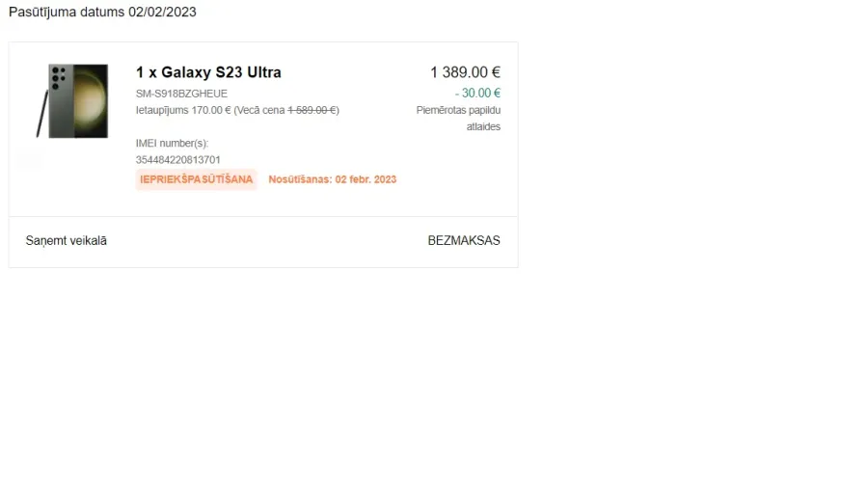Click the Galaxy S23 Ultra product thumbnail
Image resolution: width=868 pixels, height=488 pixels.
click(72, 100)
